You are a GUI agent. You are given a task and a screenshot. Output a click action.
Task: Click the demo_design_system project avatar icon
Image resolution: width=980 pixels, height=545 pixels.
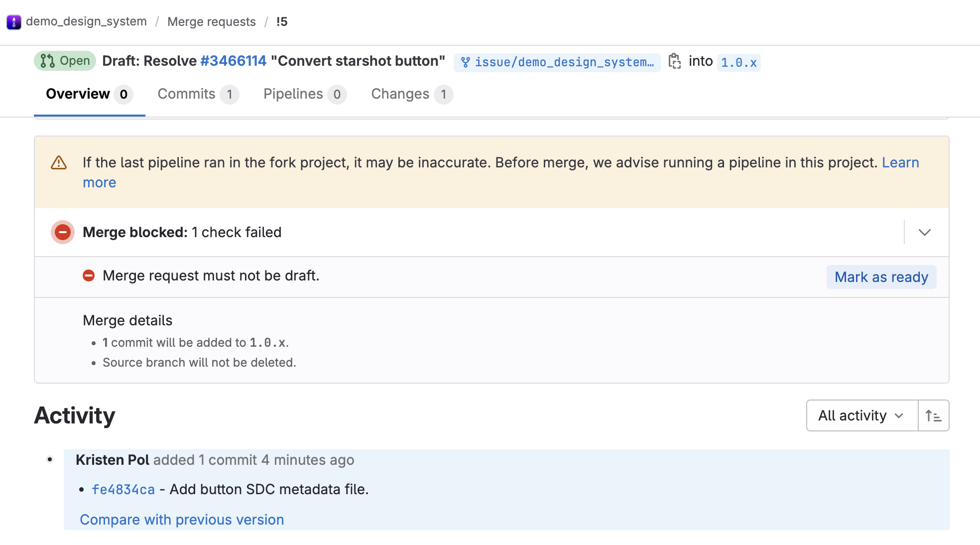coord(14,21)
